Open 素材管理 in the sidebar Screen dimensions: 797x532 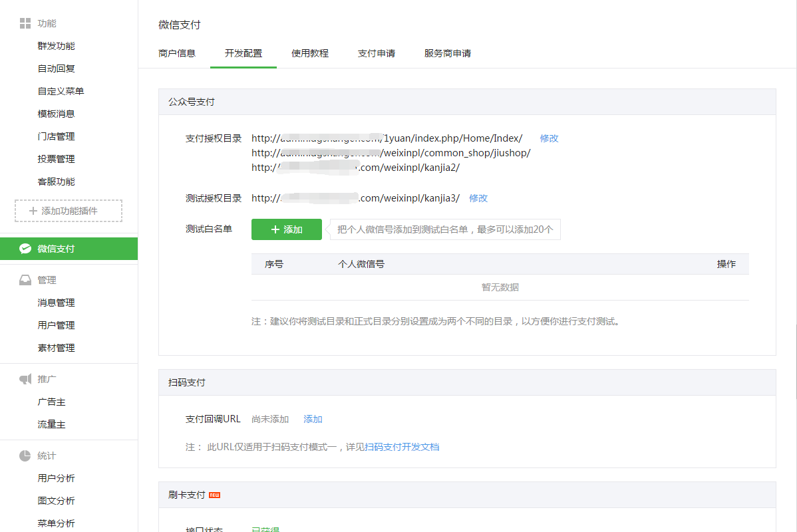(56, 348)
